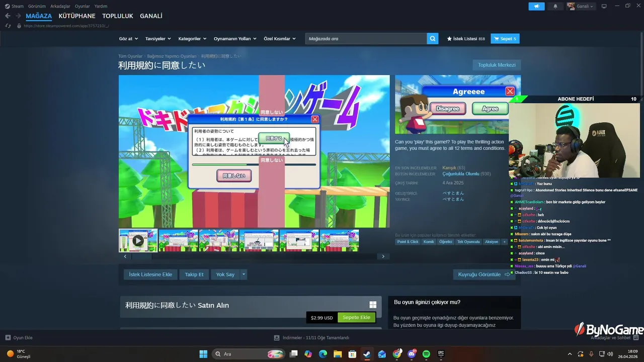The image size is (644, 362).
Task: Expand the Tavsiyeler dropdown
Action: [x=158, y=39]
